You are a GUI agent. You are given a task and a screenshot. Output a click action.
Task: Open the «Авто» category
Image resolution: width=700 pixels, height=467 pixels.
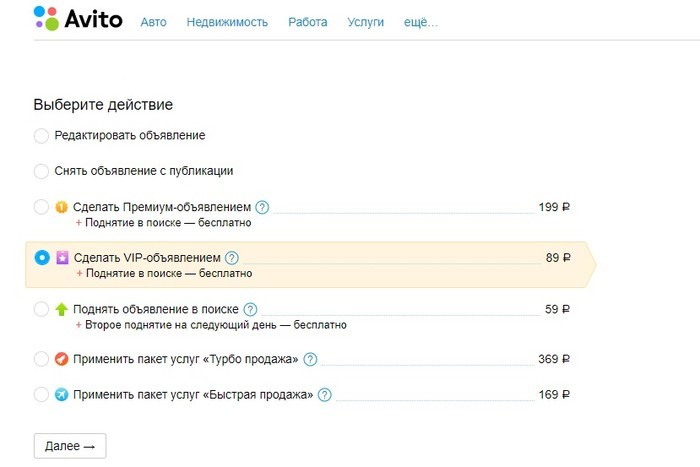pyautogui.click(x=154, y=22)
